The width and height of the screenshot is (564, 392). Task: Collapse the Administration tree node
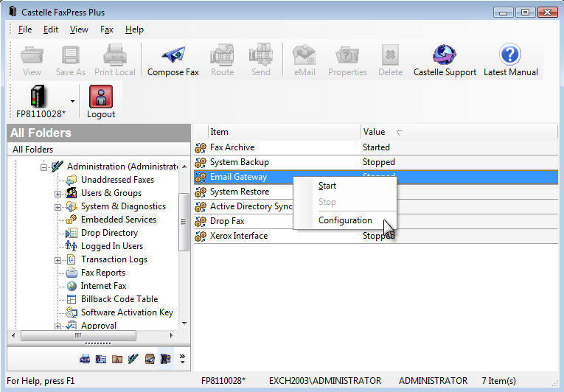coord(44,167)
